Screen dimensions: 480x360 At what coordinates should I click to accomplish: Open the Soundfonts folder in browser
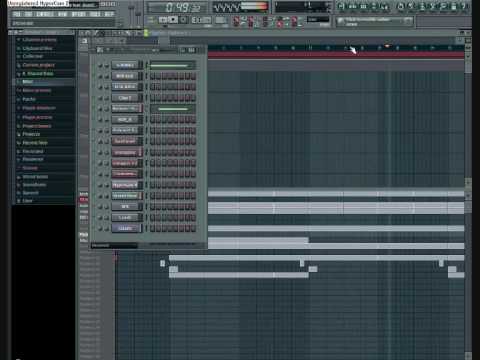click(34, 185)
